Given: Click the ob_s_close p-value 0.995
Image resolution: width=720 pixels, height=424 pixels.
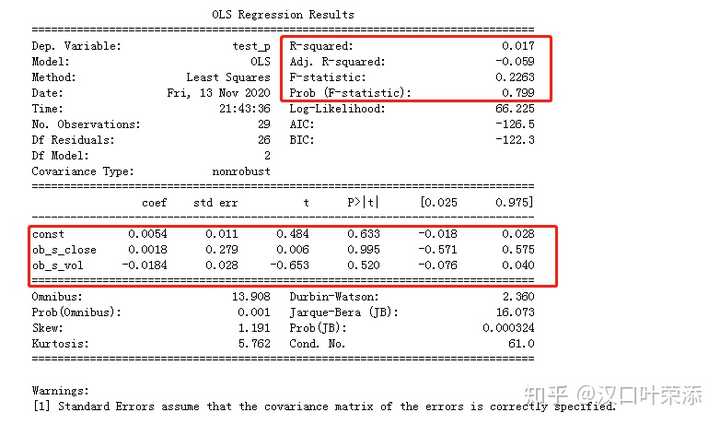Looking at the screenshot, I should tap(363, 249).
